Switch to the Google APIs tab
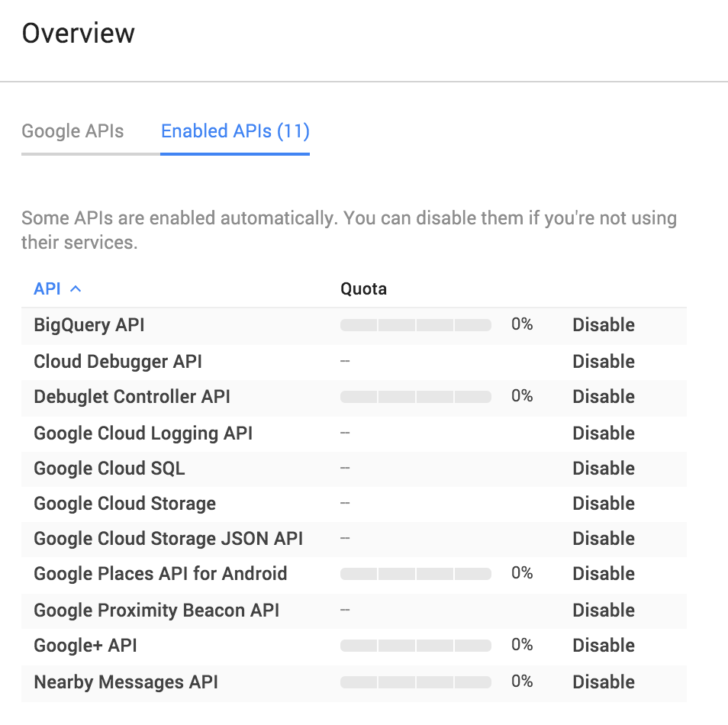This screenshot has height=725, width=728. [73, 131]
